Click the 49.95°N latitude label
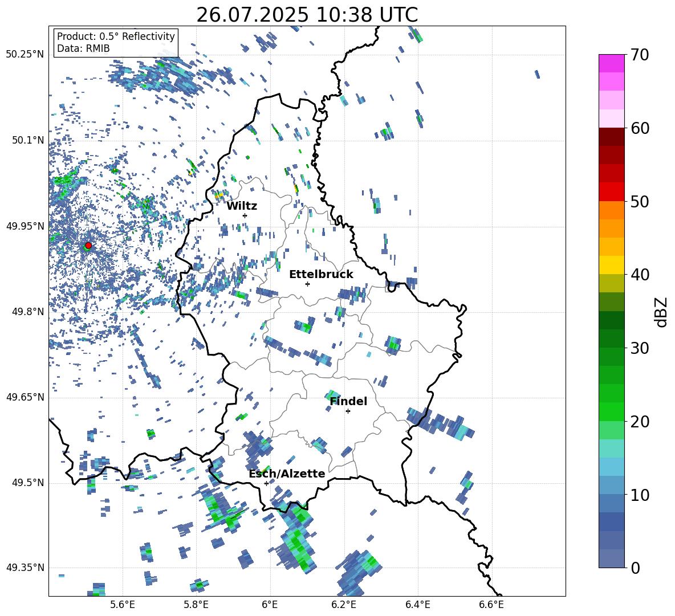The height and width of the screenshot is (616, 675). pyautogui.click(x=25, y=226)
